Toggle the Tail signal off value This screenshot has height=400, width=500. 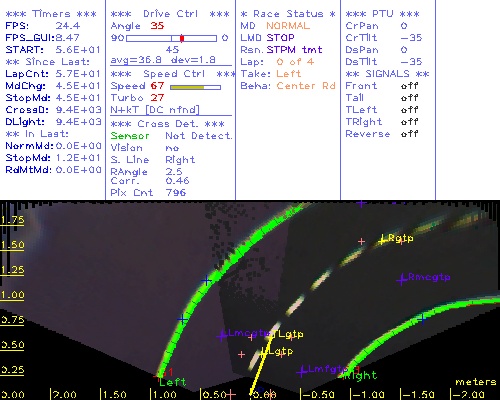click(x=409, y=98)
